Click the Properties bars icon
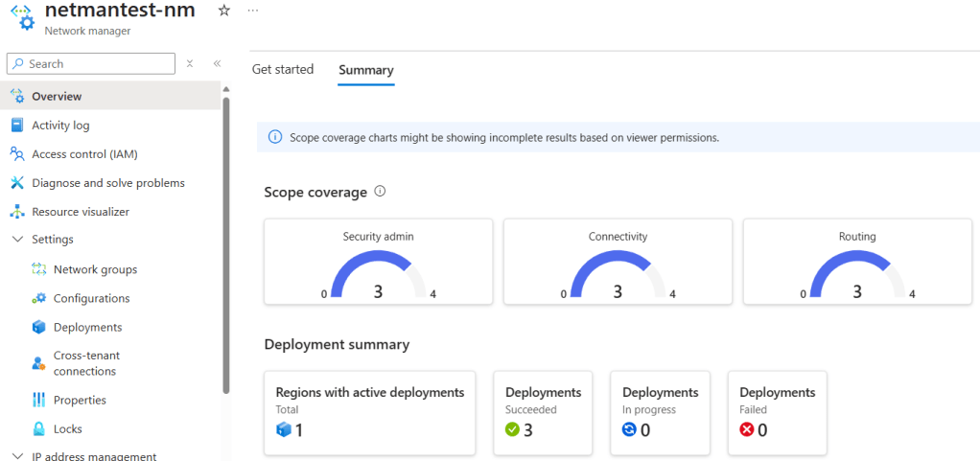 (38, 400)
